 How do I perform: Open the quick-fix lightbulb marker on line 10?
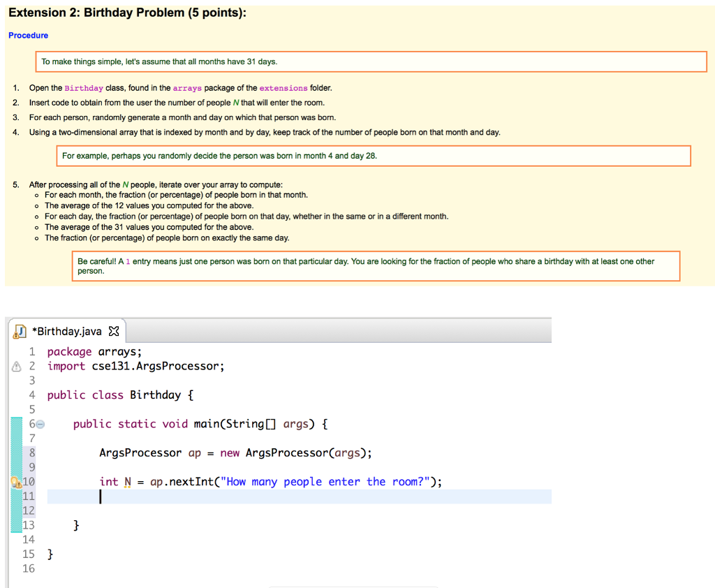(15, 481)
